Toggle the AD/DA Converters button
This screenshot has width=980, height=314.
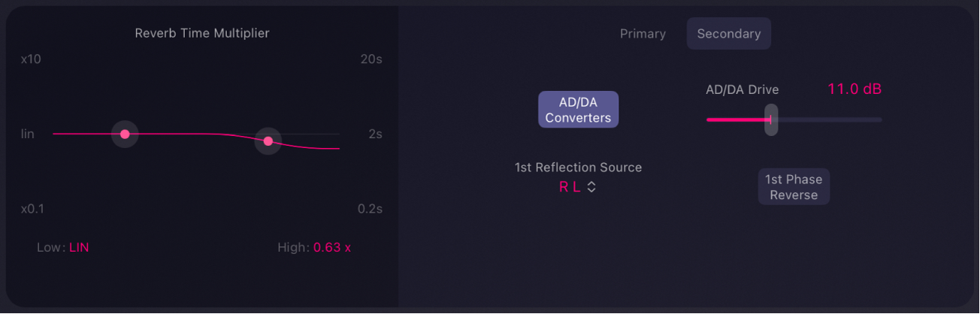(578, 110)
